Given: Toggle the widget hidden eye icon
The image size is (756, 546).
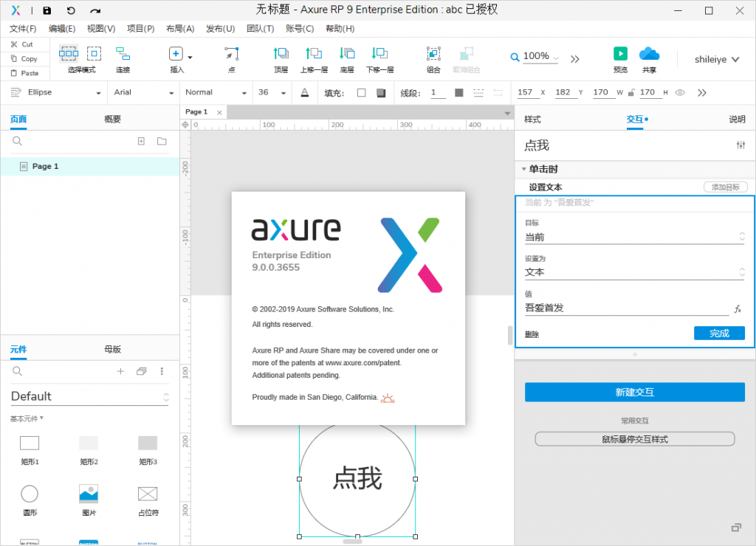Looking at the screenshot, I should point(680,92).
